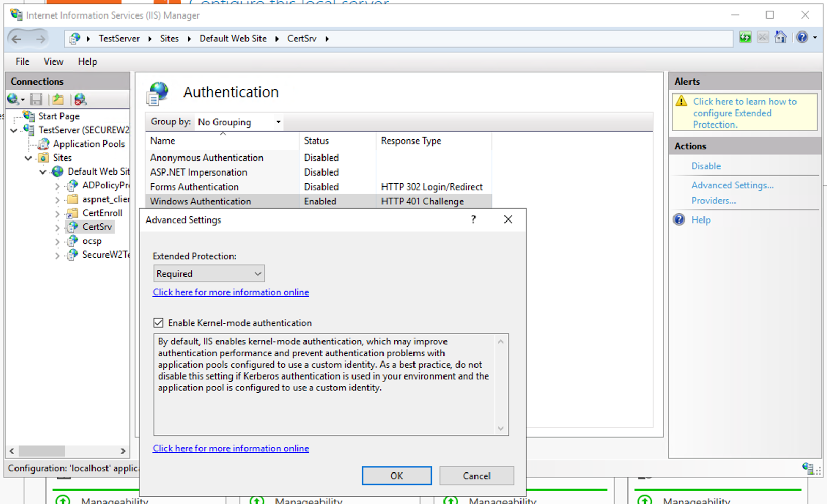Select CertSrv in the Connections tree
The width and height of the screenshot is (827, 504).
(x=97, y=227)
